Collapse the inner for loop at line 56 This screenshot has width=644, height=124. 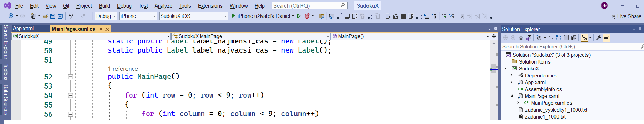70,114
